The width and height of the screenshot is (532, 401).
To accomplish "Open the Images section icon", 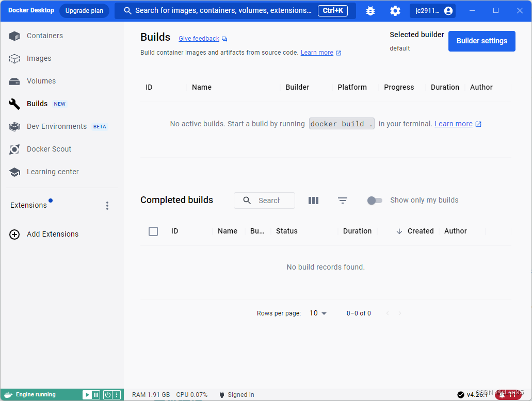I will 14,58.
